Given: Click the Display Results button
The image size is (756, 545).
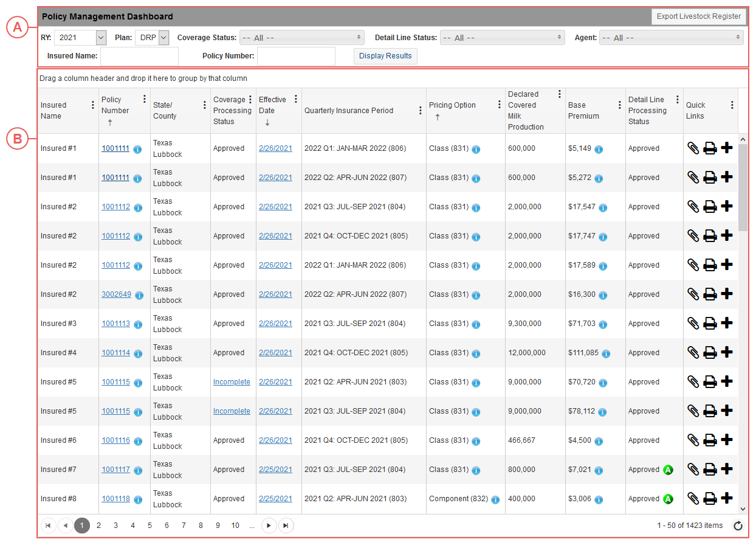Looking at the screenshot, I should (x=385, y=56).
